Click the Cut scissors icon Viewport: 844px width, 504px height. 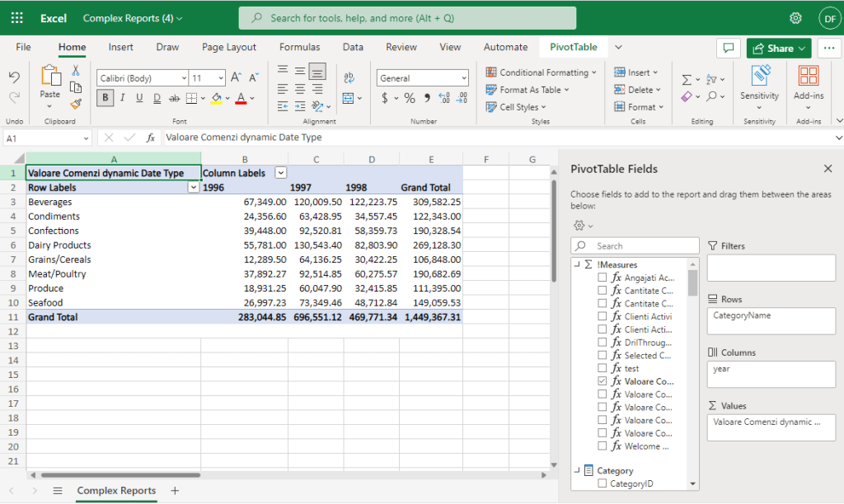pyautogui.click(x=76, y=71)
